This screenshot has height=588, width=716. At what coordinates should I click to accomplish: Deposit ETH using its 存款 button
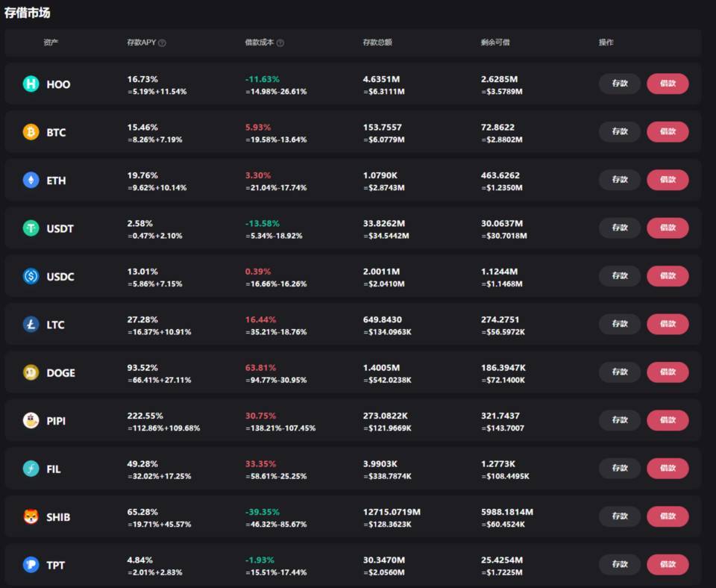coord(620,180)
